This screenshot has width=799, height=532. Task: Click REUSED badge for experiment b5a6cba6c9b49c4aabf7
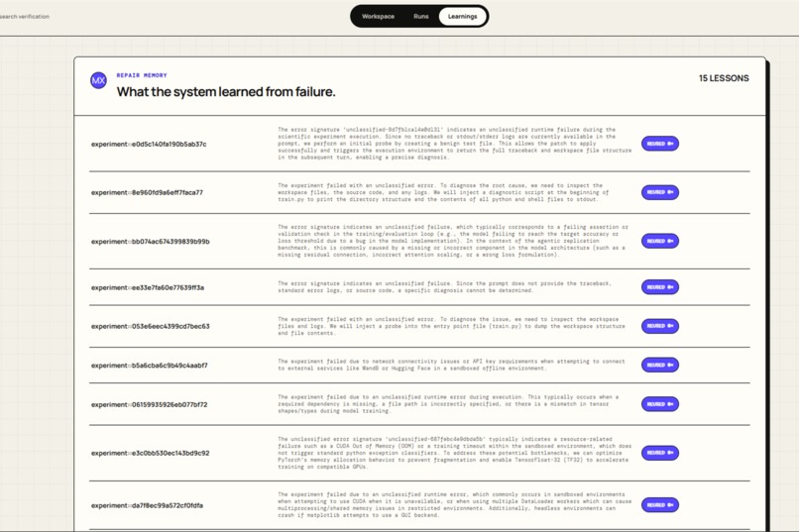tap(660, 365)
